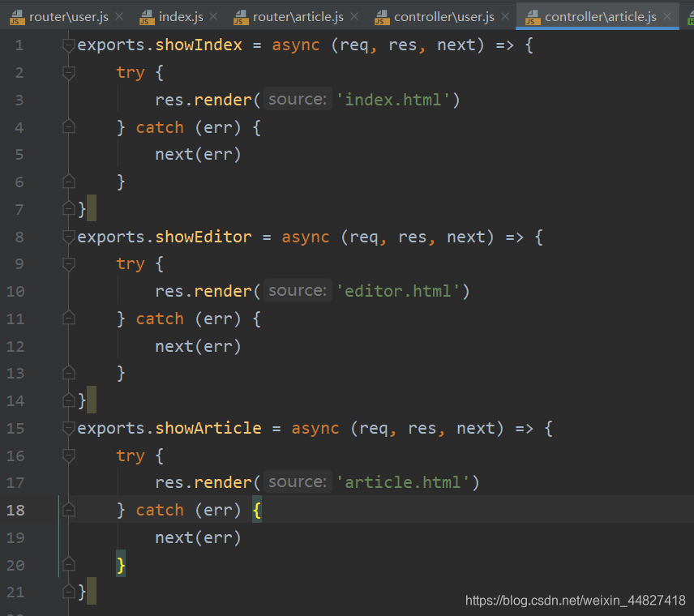Click the fold end marker on line 20
Viewport: 694px width, 616px height.
point(69,565)
